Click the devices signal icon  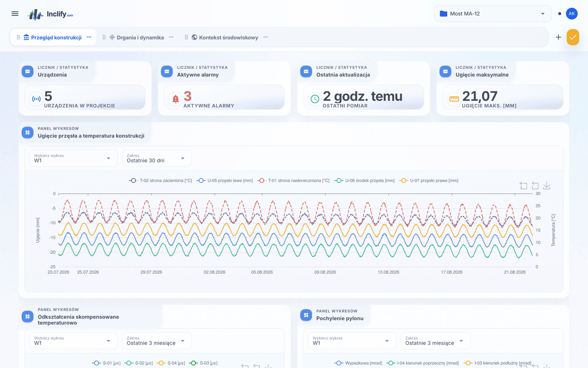pyautogui.click(x=36, y=99)
